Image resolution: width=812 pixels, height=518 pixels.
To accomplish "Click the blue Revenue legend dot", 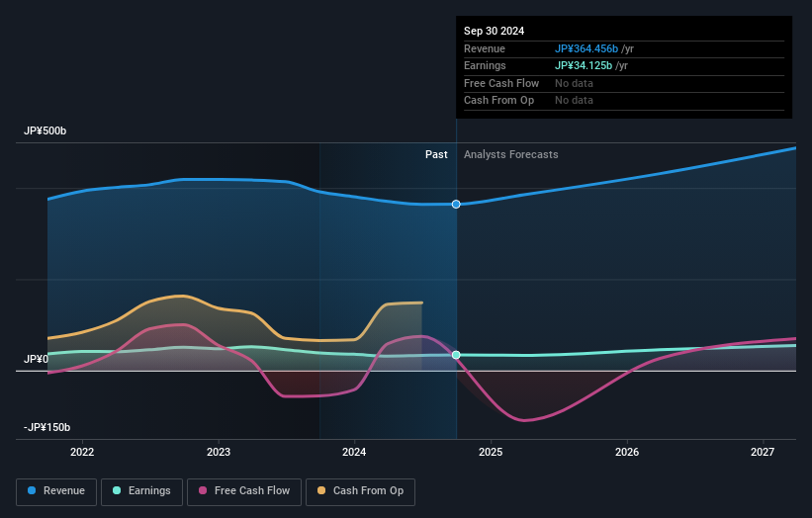I will click(x=32, y=490).
